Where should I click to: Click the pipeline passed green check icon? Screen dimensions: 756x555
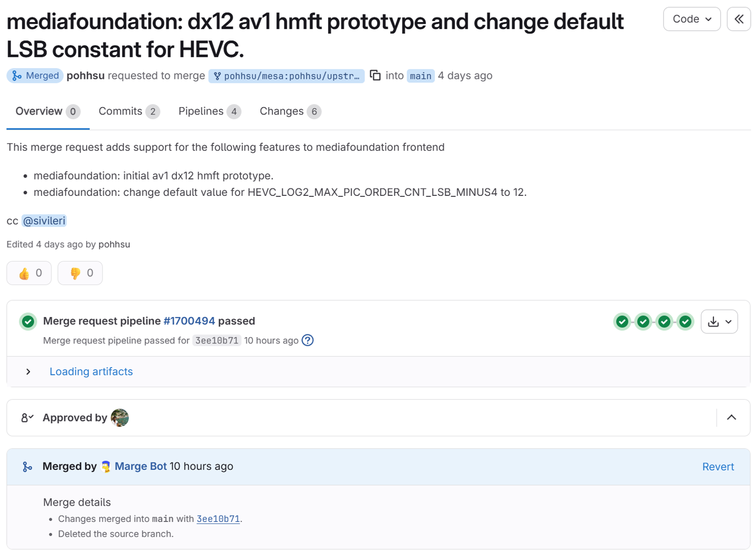click(x=28, y=321)
